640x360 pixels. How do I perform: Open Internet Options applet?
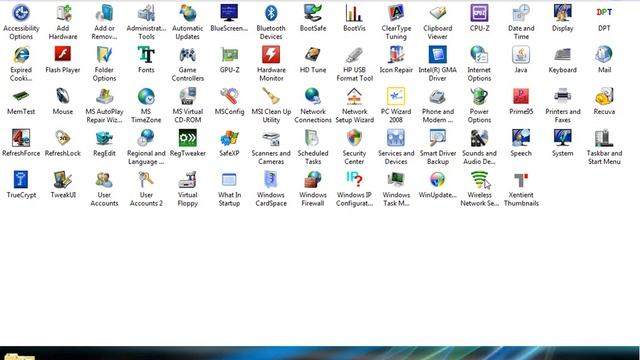click(479, 55)
